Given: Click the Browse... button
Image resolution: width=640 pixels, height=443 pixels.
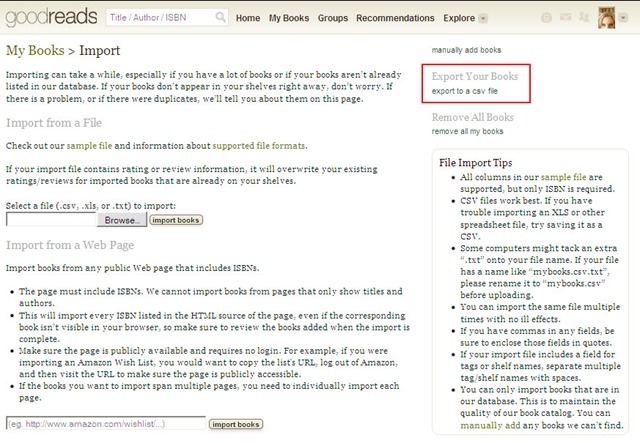Looking at the screenshot, I should [x=122, y=220].
